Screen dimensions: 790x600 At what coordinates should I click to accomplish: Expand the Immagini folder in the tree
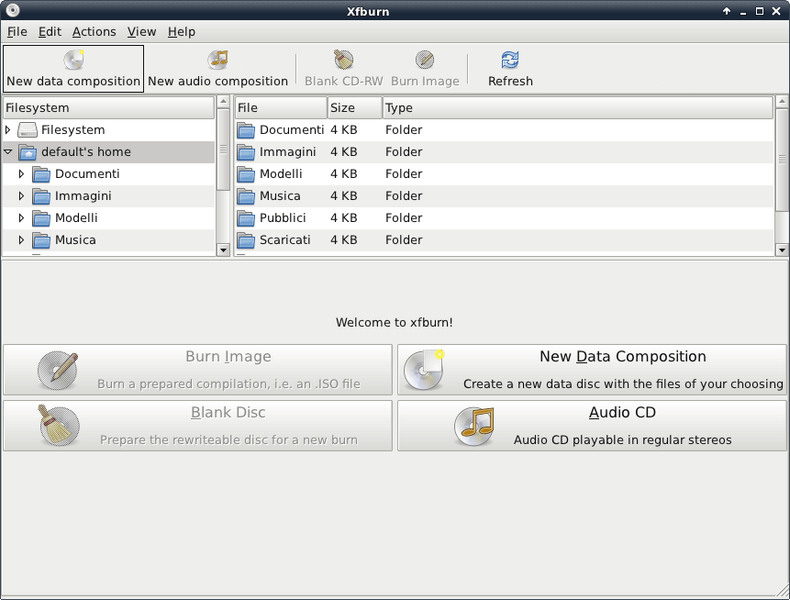(21, 196)
